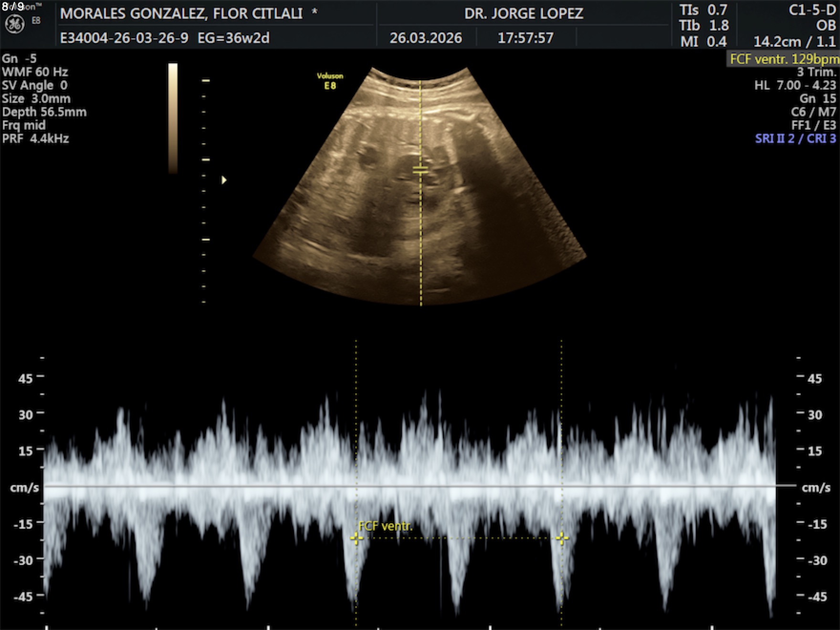Select the SV Angle 0 setting

click(x=35, y=85)
